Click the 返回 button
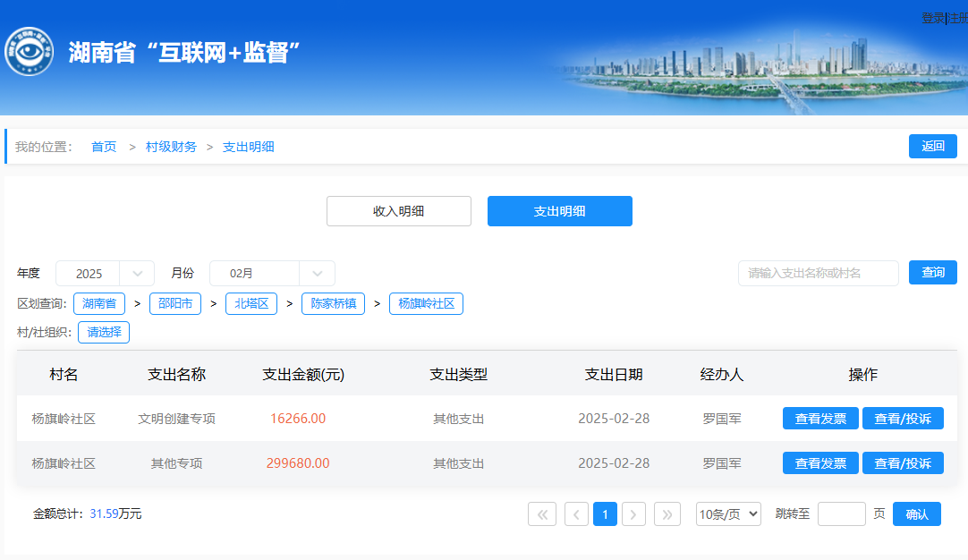This screenshot has height=560, width=968. coord(933,147)
